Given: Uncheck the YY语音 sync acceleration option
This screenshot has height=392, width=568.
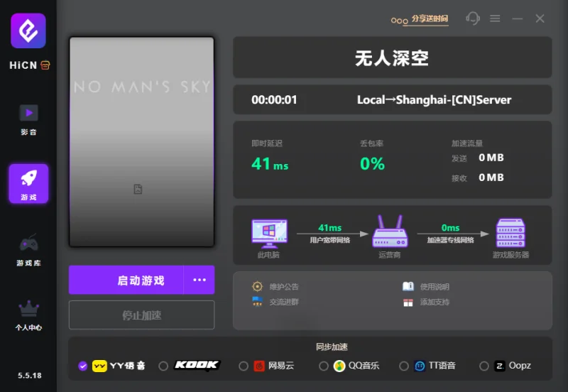Looking at the screenshot, I should coord(83,366).
